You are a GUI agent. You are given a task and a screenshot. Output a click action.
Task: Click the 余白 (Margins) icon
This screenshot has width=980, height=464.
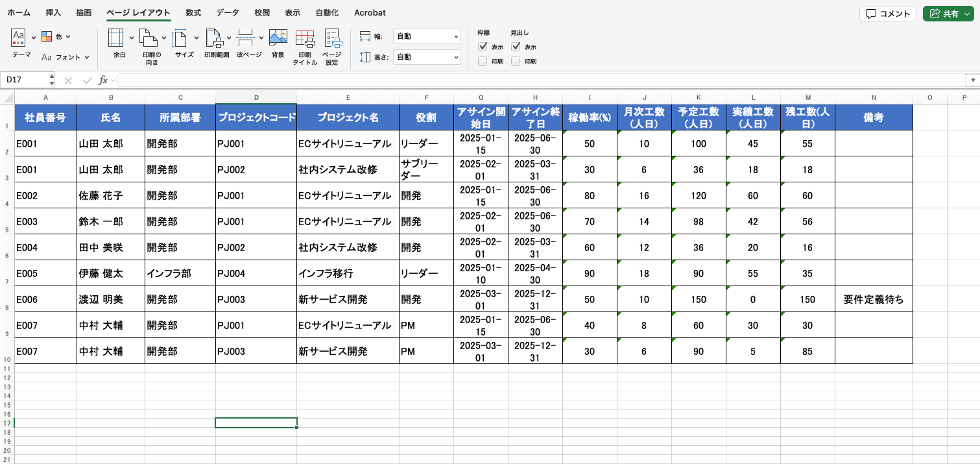(115, 38)
